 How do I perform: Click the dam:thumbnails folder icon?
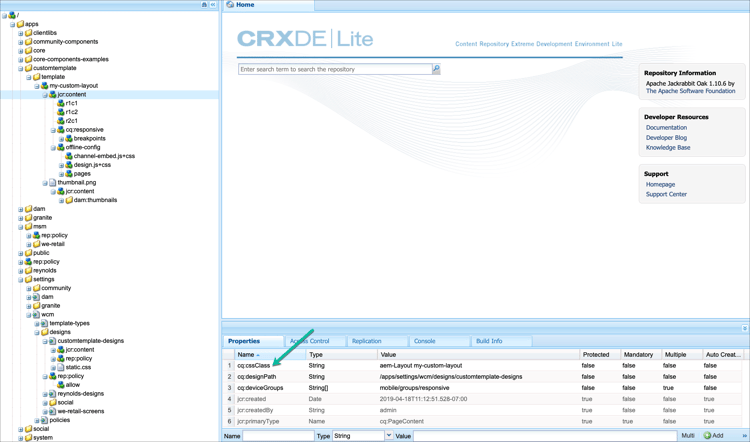(69, 200)
